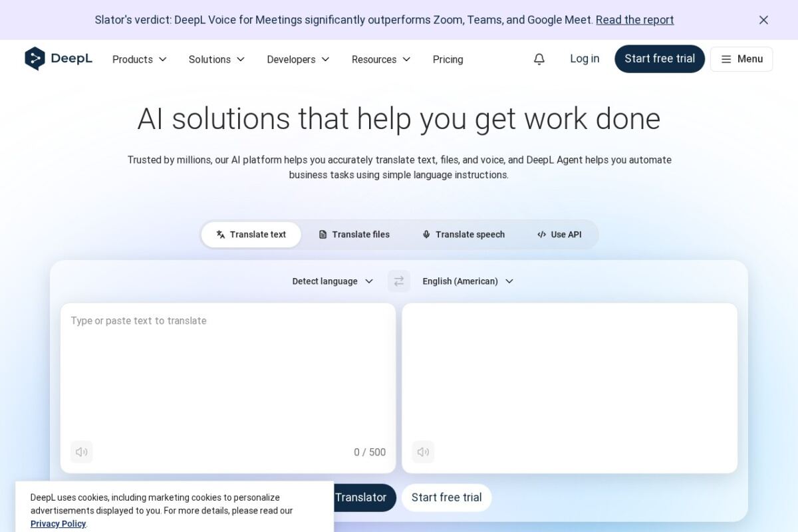Select the Translate speech tab

464,235
